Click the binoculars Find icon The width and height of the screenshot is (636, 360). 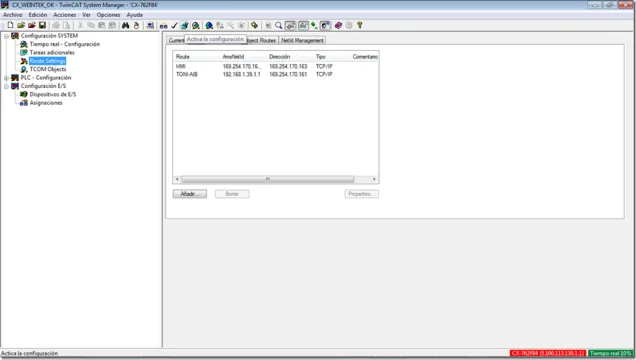(126, 25)
